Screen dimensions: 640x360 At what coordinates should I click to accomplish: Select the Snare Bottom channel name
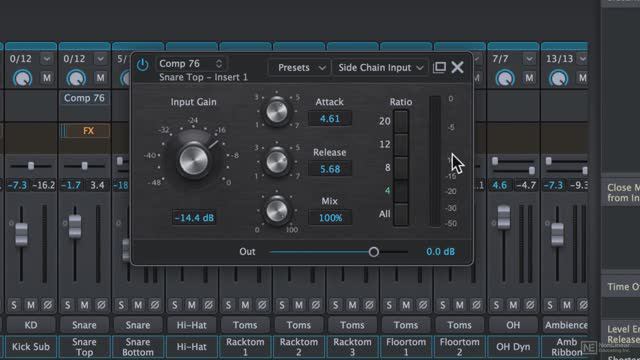tap(138, 347)
